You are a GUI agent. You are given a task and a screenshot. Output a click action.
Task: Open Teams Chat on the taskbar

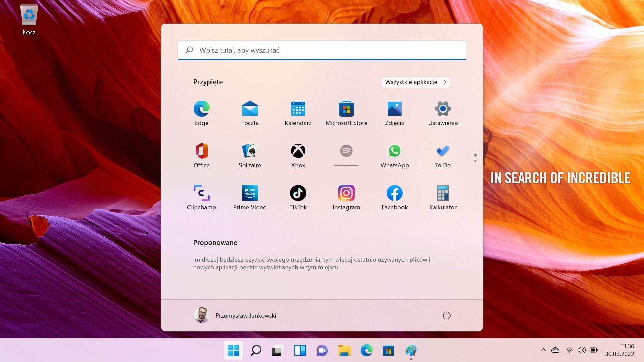point(322,351)
